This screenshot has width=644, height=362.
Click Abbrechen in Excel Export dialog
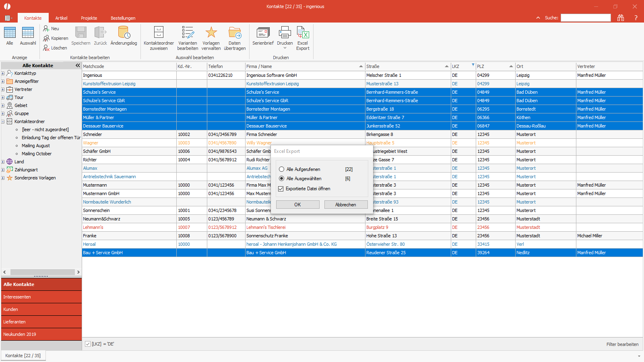[x=346, y=205]
